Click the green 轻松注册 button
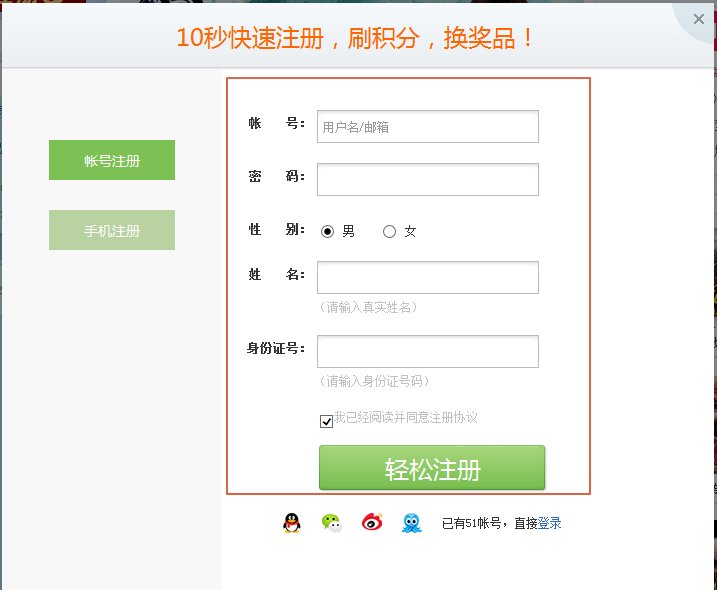 click(432, 468)
